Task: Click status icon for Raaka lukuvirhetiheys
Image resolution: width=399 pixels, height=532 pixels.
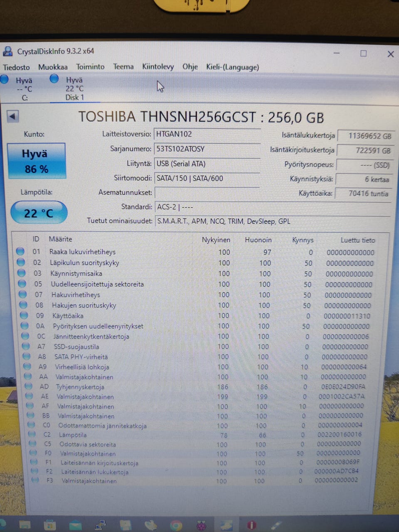Action: tap(20, 251)
